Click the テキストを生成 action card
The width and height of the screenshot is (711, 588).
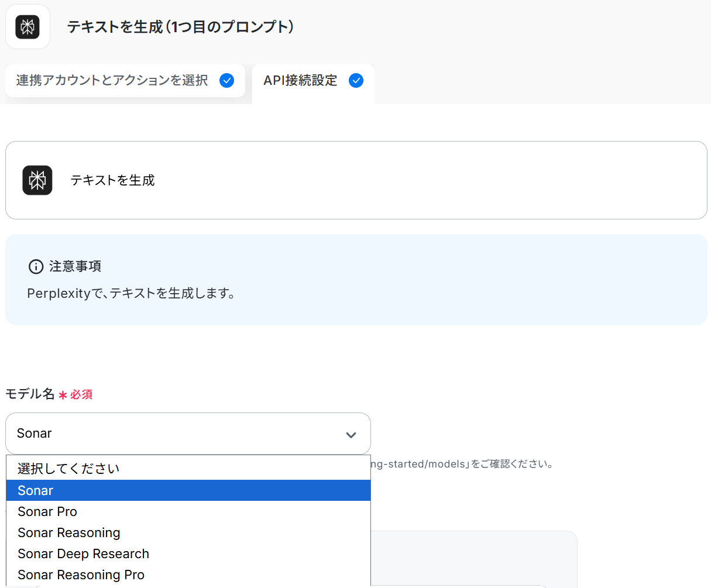pos(356,180)
